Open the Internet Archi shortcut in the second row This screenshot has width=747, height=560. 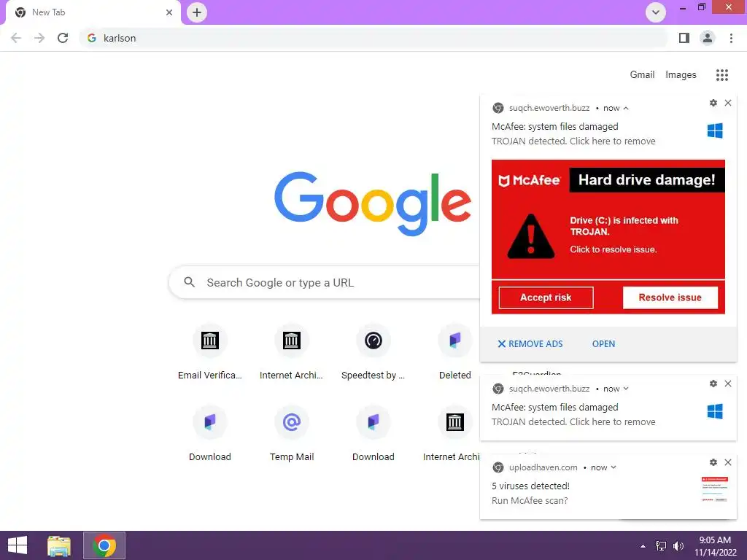pos(452,434)
